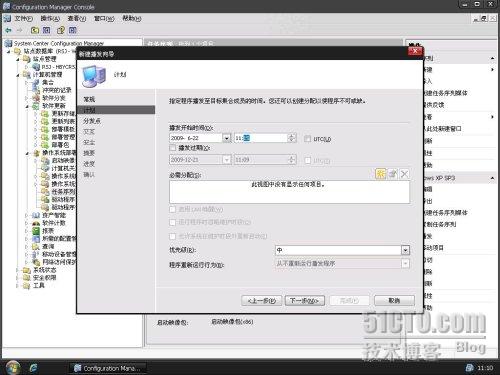Toggle the grayed UTC checkbox for expiration time
The image size is (500, 375).
click(x=308, y=160)
